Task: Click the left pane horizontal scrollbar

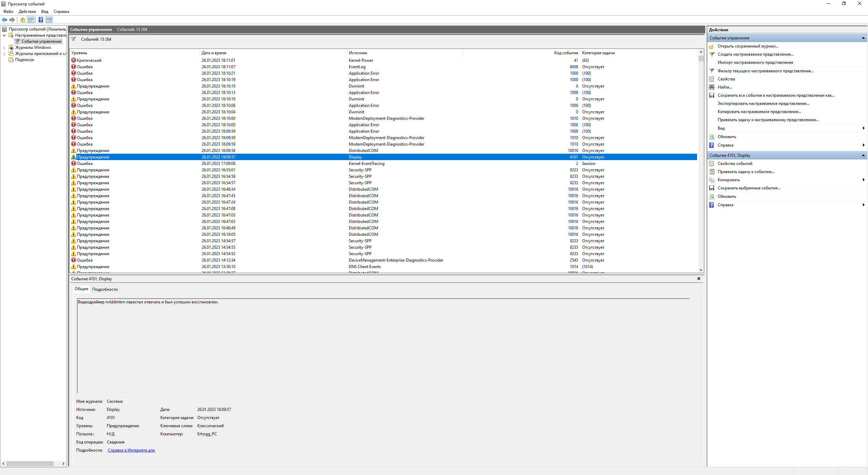Action: coord(30,463)
